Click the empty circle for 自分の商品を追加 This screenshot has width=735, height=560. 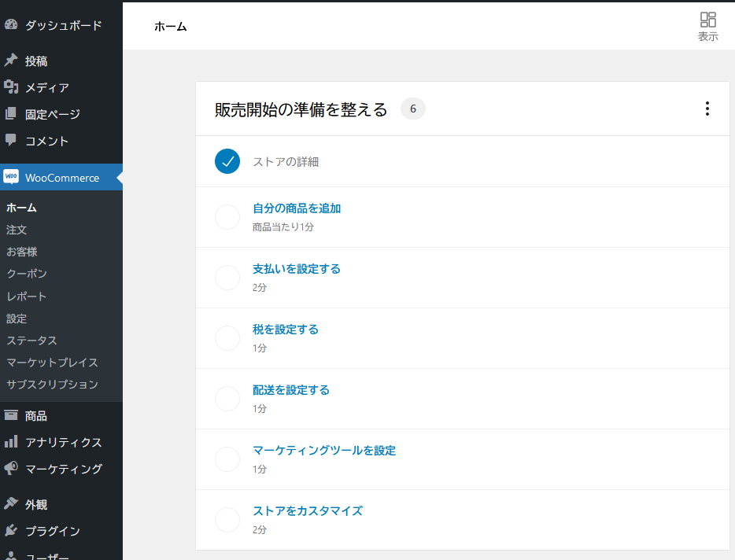[227, 217]
